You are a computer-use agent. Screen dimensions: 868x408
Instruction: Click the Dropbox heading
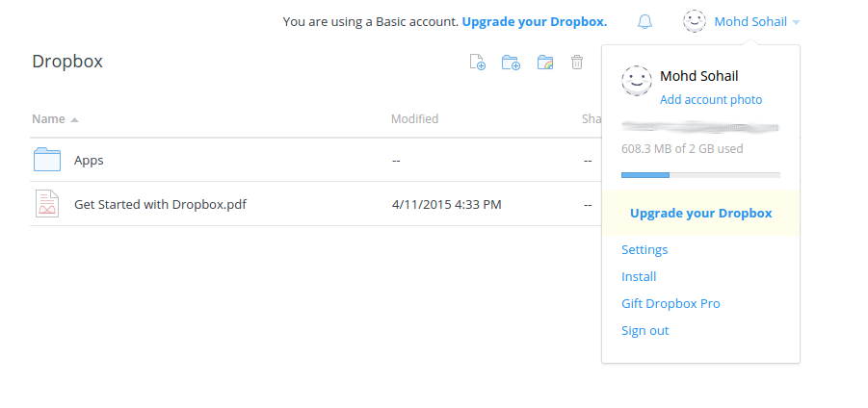(x=67, y=61)
